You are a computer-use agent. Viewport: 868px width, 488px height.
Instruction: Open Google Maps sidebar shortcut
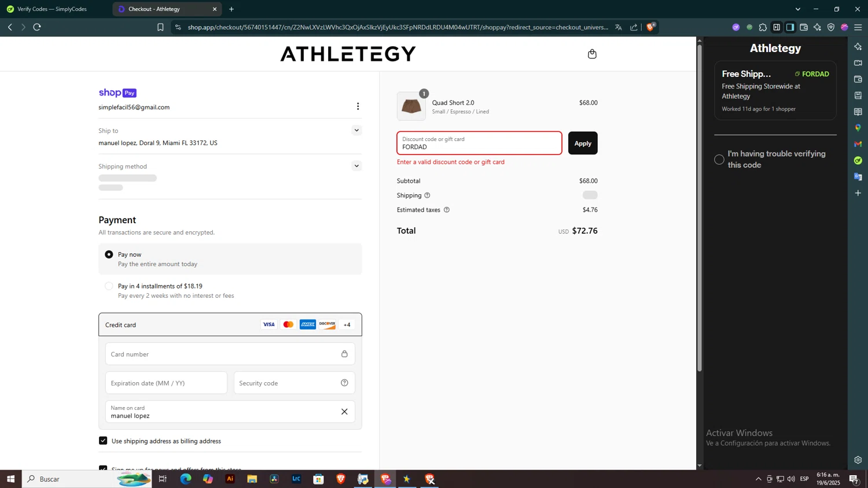pyautogui.click(x=858, y=128)
